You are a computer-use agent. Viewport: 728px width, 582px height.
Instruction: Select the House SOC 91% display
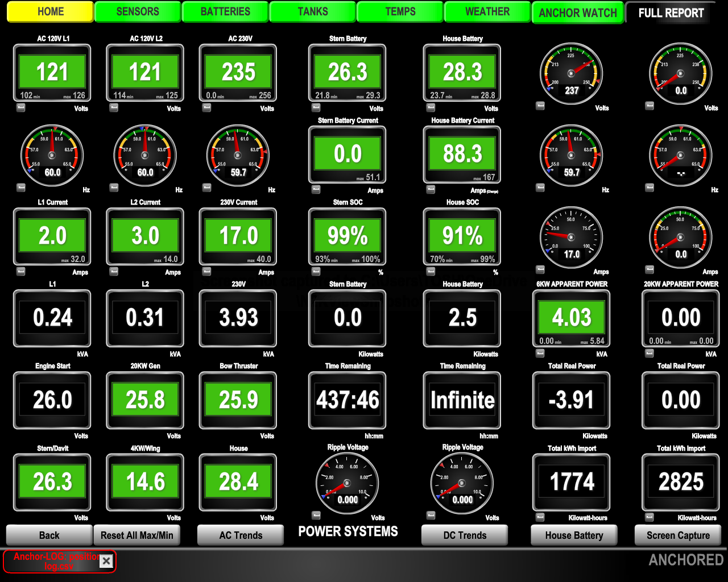(462, 236)
